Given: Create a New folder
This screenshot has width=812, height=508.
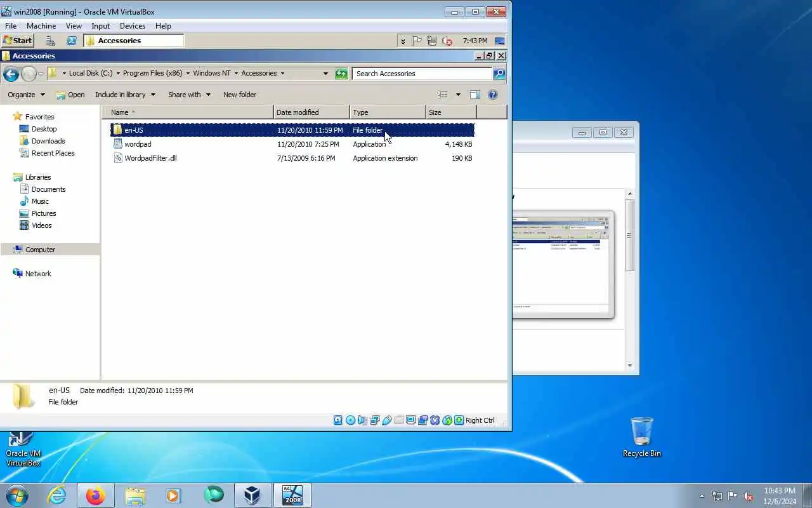Looking at the screenshot, I should tap(240, 95).
